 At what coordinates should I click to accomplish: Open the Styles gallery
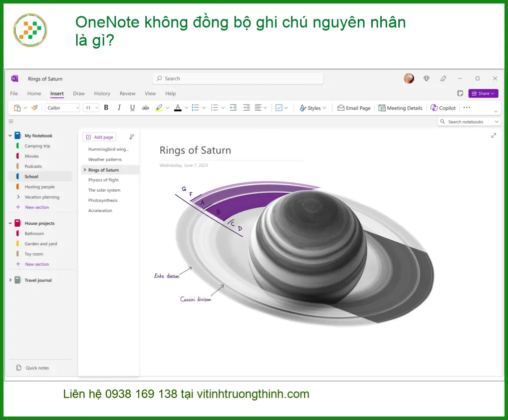coord(313,108)
